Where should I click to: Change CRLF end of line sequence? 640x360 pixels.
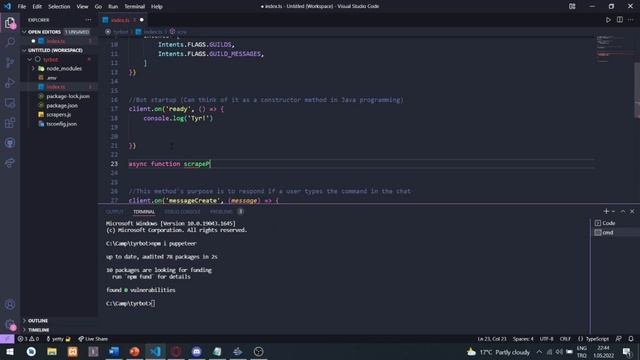[565, 339]
